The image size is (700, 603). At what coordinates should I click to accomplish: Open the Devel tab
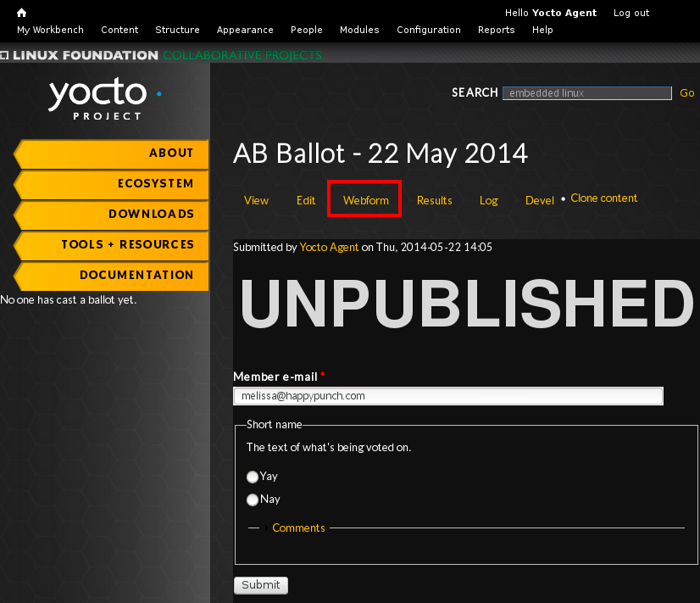pos(539,200)
